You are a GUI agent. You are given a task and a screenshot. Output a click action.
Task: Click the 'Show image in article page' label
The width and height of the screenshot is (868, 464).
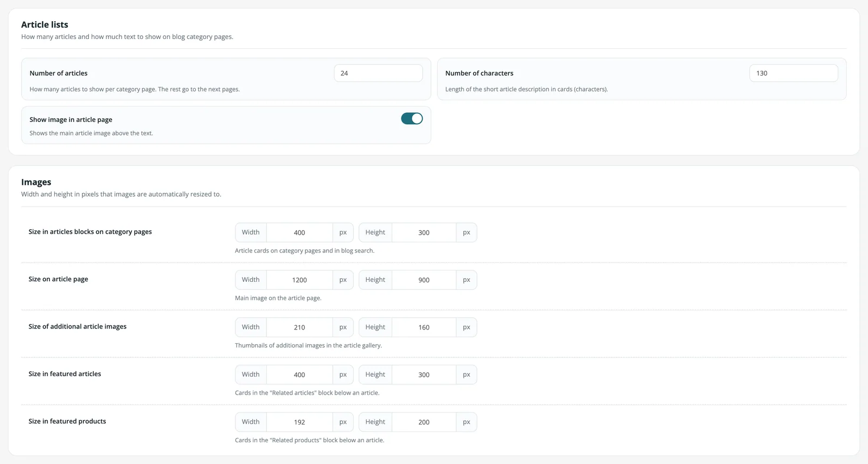(x=71, y=120)
